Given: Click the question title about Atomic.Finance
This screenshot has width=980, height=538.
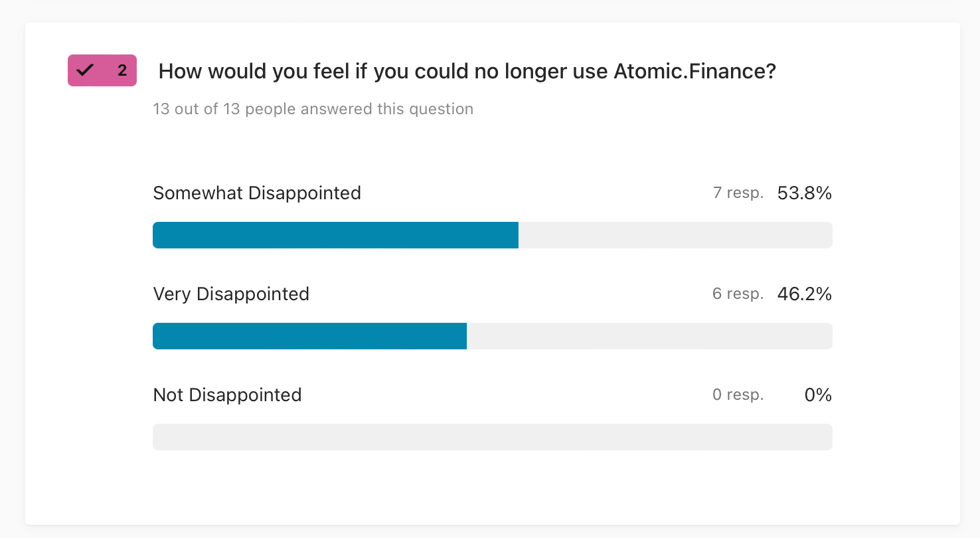Looking at the screenshot, I should click(x=467, y=71).
